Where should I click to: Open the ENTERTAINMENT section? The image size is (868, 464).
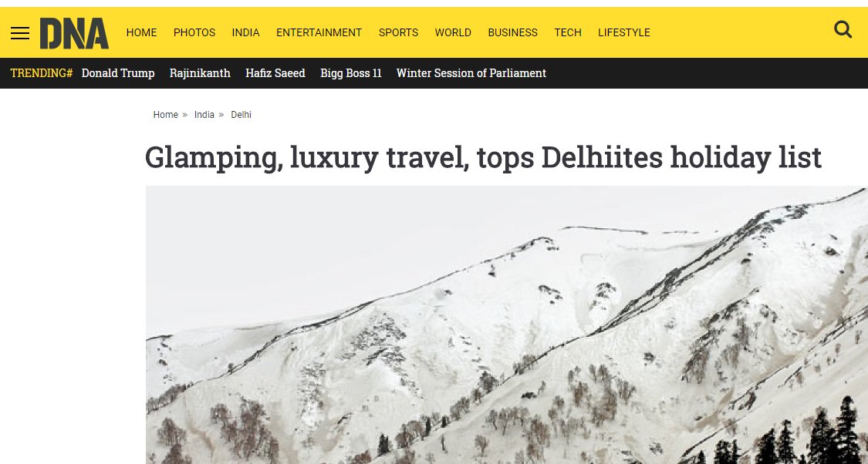tap(319, 32)
